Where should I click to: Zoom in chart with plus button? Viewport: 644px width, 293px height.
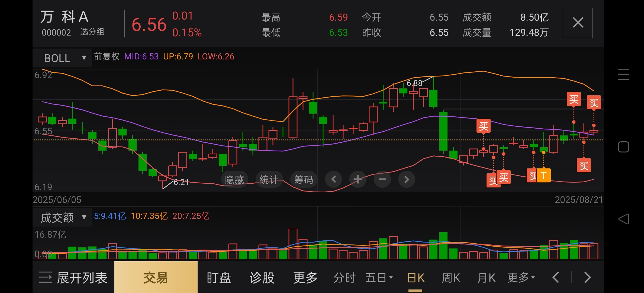click(358, 179)
